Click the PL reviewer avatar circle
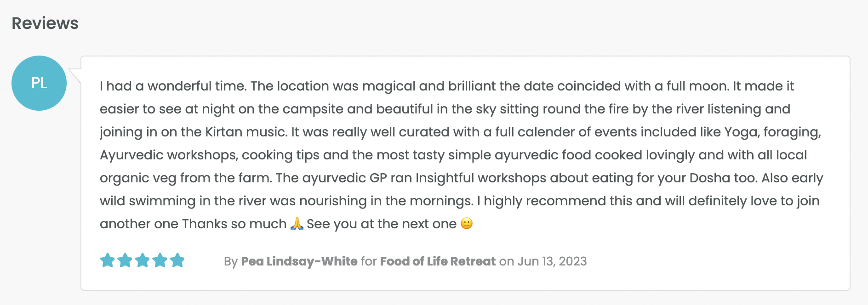The image size is (868, 305). coord(39,83)
